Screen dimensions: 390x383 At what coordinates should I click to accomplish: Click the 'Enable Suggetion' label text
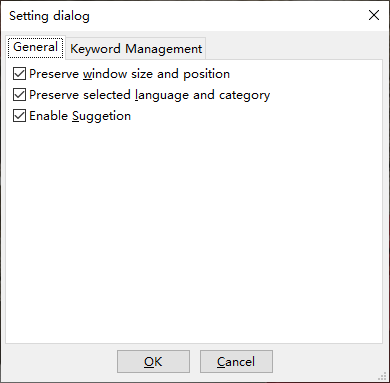click(80, 116)
